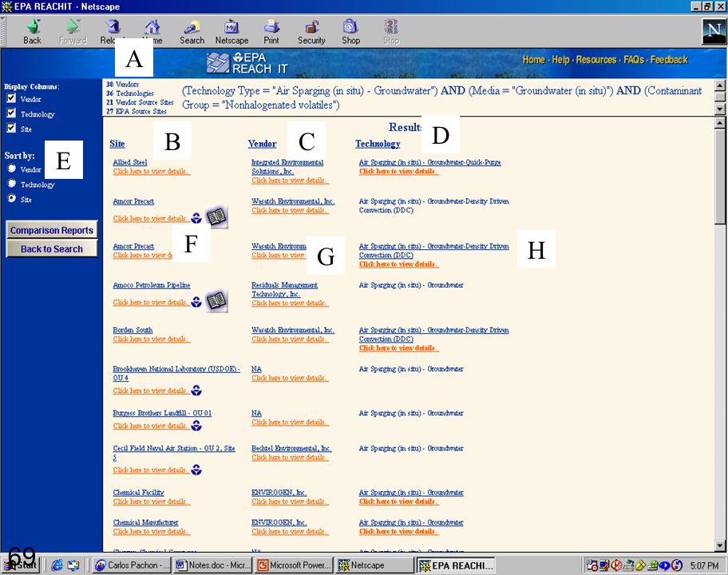Click the Comparison Reports button
Image resolution: width=728 pixels, height=575 pixels.
click(x=52, y=230)
